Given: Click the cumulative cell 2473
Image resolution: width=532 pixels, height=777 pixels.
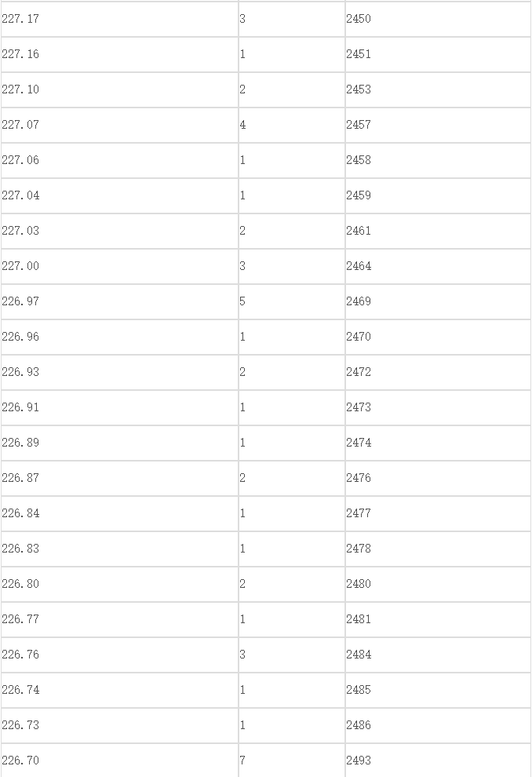Looking at the screenshot, I should 438,408.
